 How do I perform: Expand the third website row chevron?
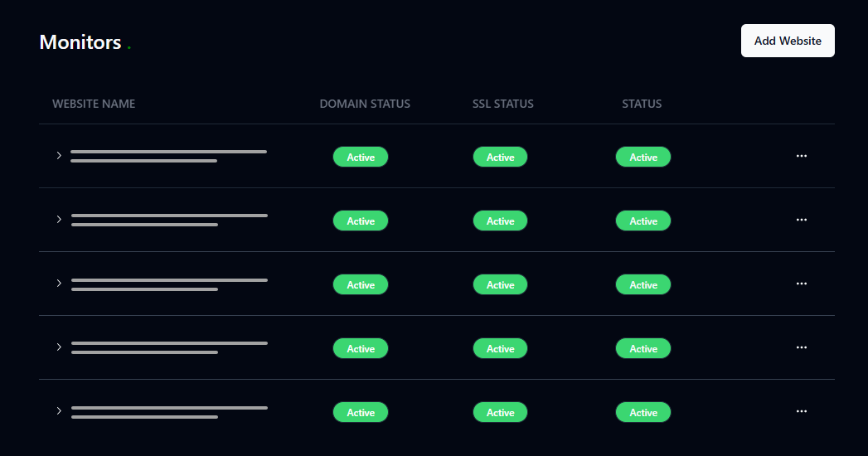click(x=59, y=284)
